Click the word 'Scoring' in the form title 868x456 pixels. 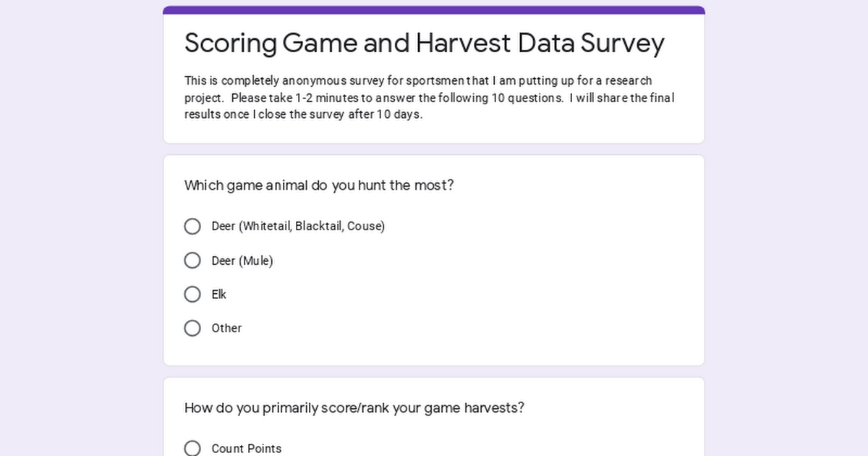[x=231, y=43]
